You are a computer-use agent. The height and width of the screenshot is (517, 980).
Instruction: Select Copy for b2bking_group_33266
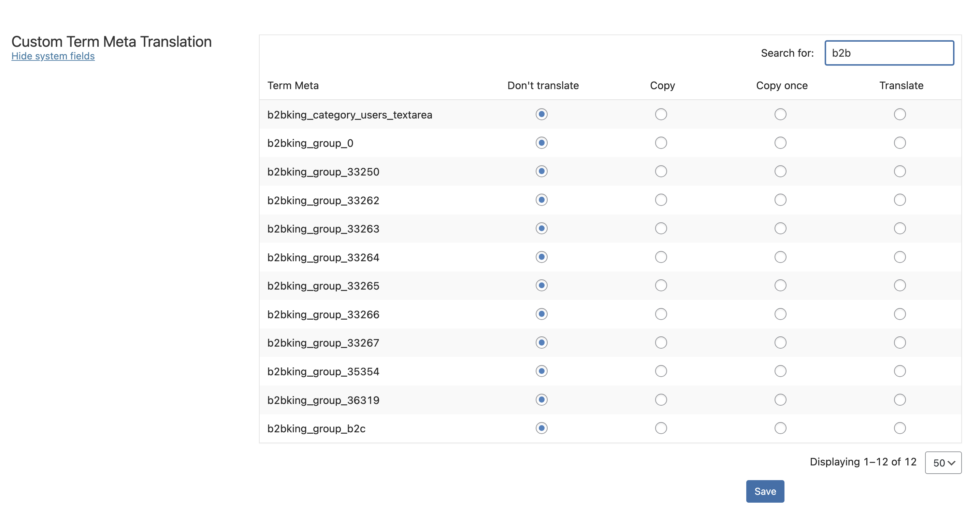(661, 314)
